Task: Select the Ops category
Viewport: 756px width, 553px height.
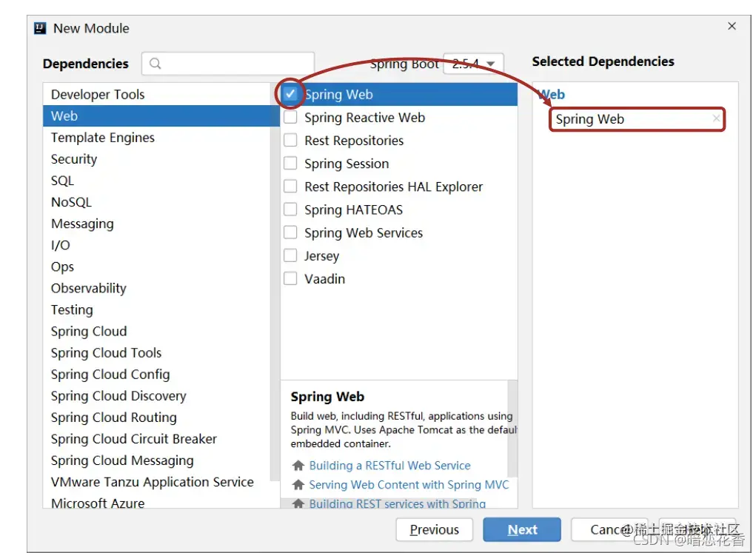Action: pyautogui.click(x=157, y=267)
